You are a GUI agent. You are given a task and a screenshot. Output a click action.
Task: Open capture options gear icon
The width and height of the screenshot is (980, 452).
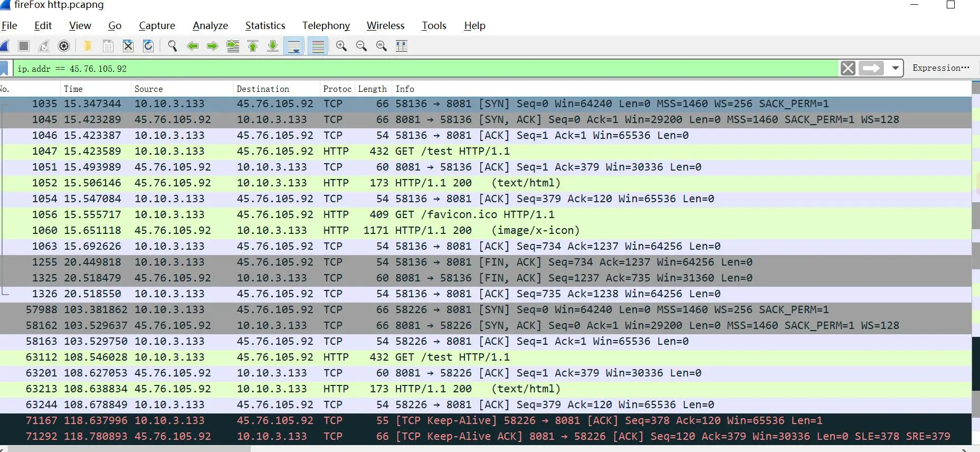click(64, 46)
